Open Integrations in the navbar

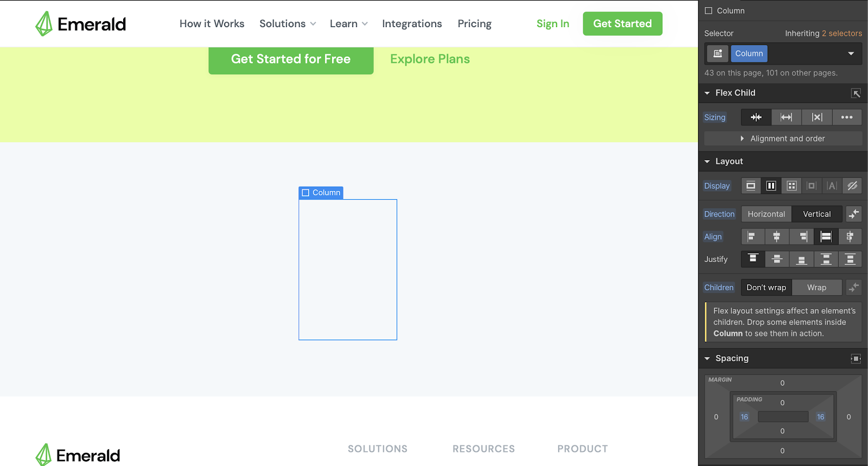click(x=412, y=24)
